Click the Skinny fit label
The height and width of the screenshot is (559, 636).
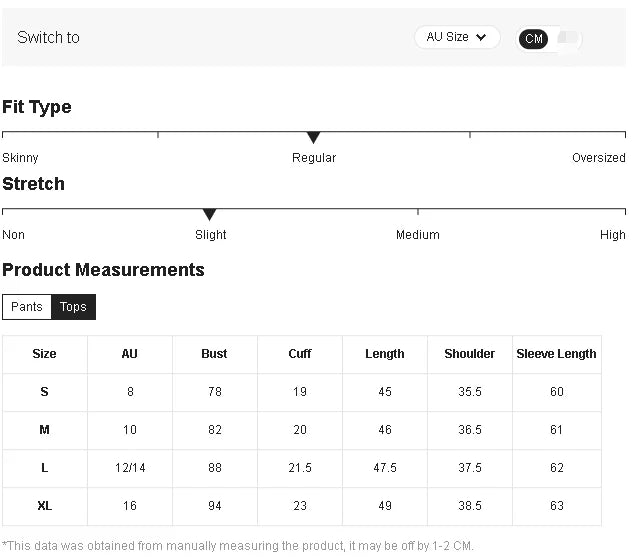[20, 158]
